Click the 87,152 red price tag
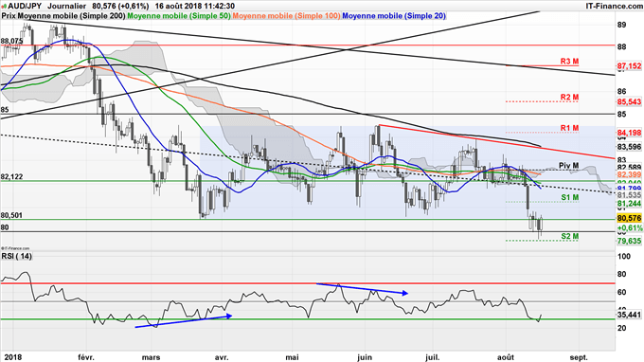 coord(629,65)
